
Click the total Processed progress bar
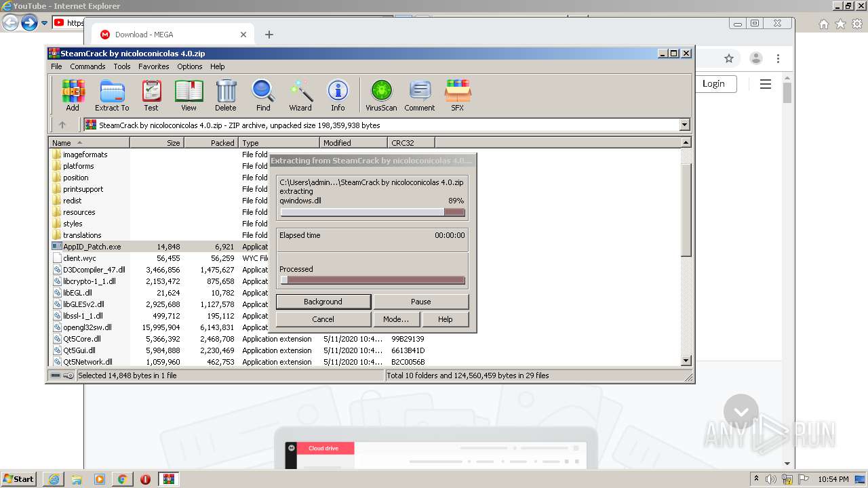point(372,280)
